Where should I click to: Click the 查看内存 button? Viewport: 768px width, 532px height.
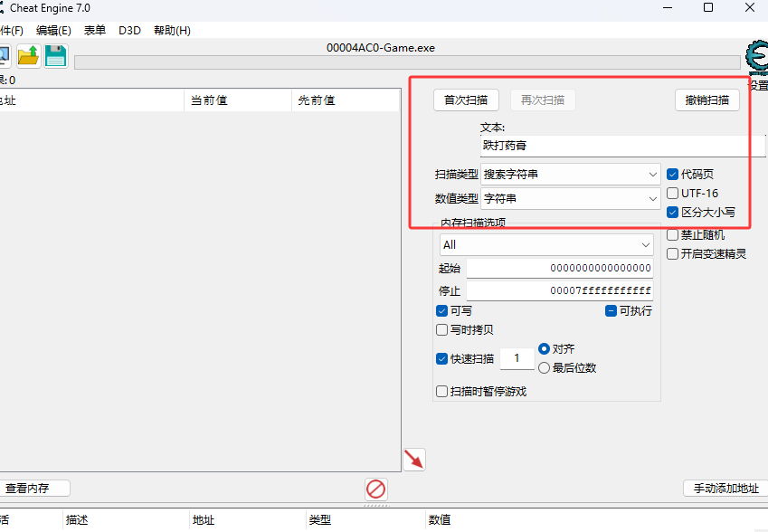(x=34, y=489)
